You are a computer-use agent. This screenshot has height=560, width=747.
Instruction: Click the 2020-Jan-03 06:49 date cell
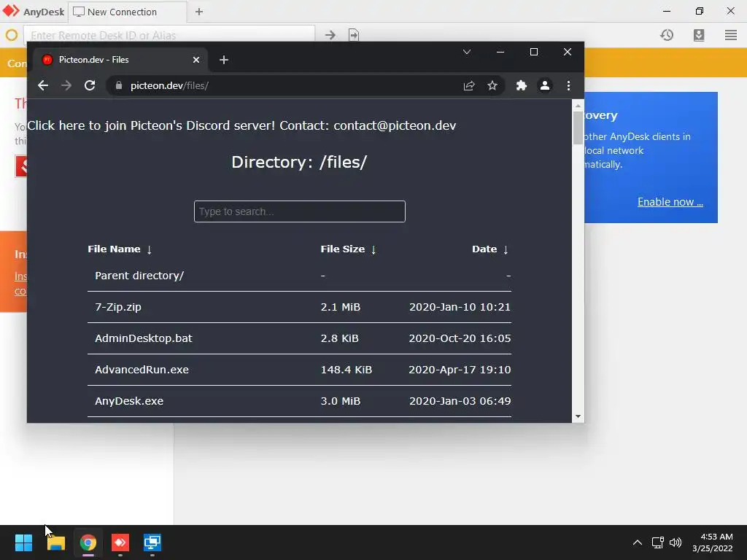[x=460, y=402]
